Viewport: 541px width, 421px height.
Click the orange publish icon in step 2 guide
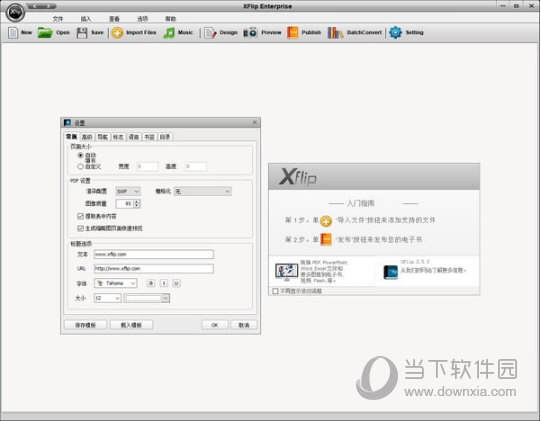(x=326, y=239)
